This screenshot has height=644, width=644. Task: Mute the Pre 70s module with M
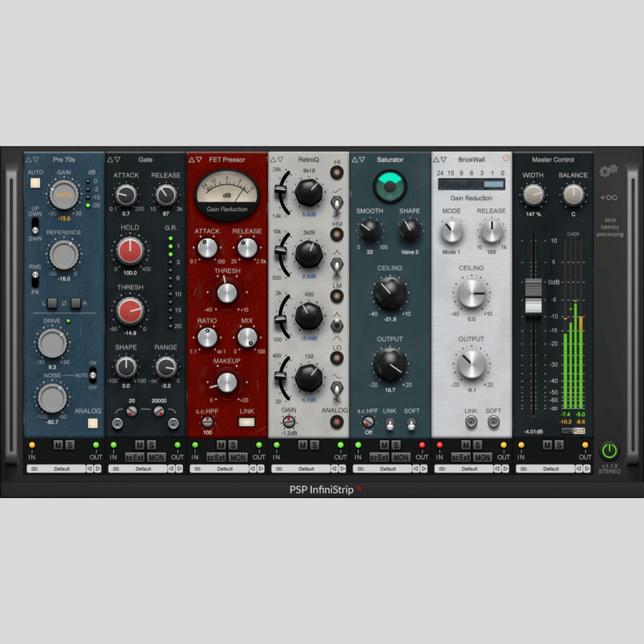click(58, 445)
